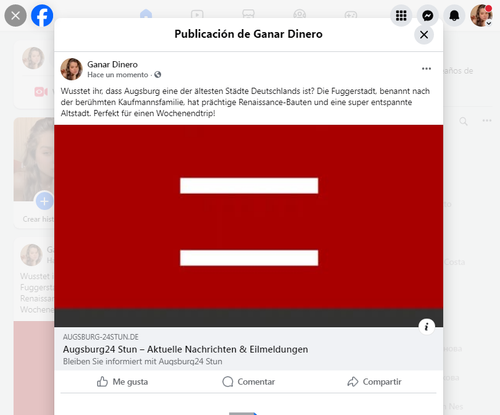The width and height of the screenshot is (500, 415).
Task: Open the notifications bell
Action: pos(454,16)
